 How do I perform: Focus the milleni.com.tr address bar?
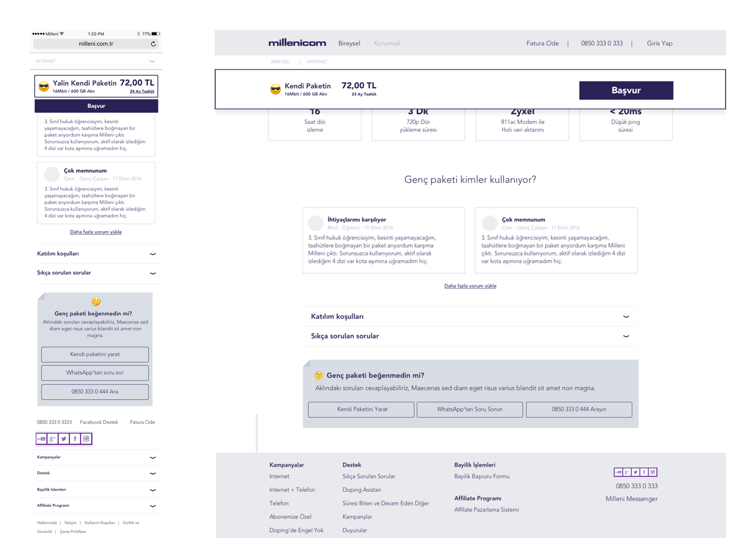pos(96,44)
